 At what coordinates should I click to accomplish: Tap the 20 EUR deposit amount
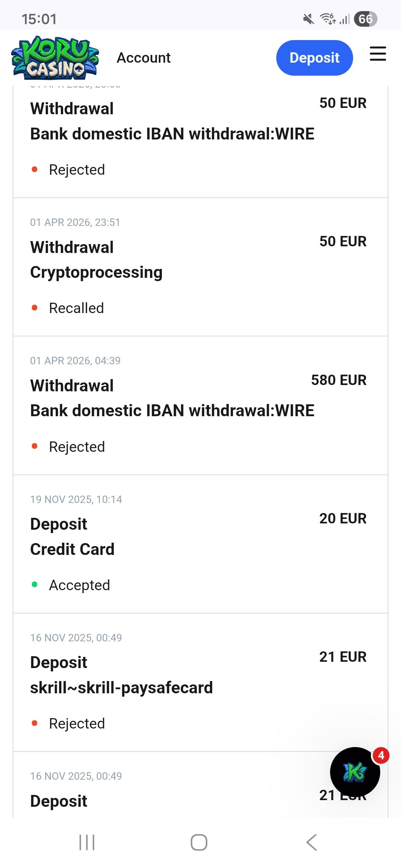pos(343,518)
